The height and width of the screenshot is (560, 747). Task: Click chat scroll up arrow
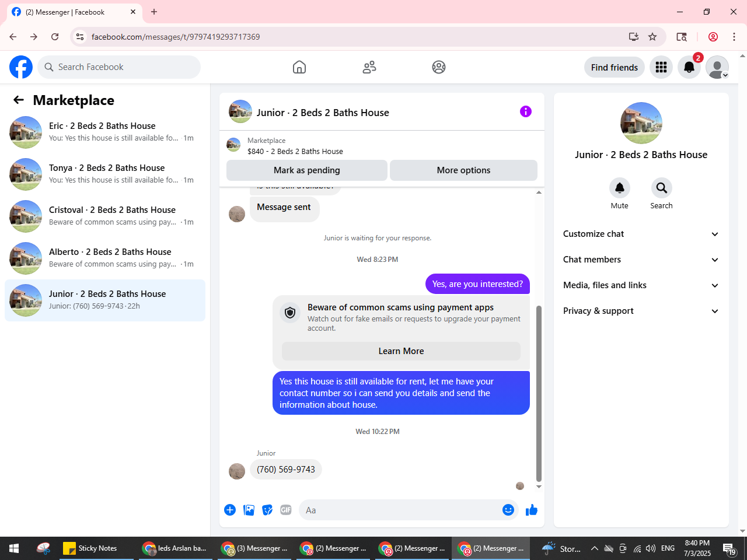(539, 192)
